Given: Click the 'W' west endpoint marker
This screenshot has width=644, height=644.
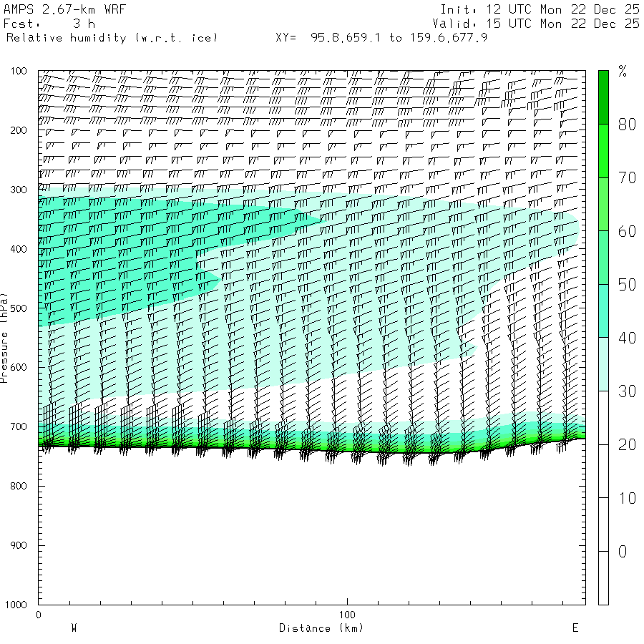Looking at the screenshot, I should coord(74,628).
